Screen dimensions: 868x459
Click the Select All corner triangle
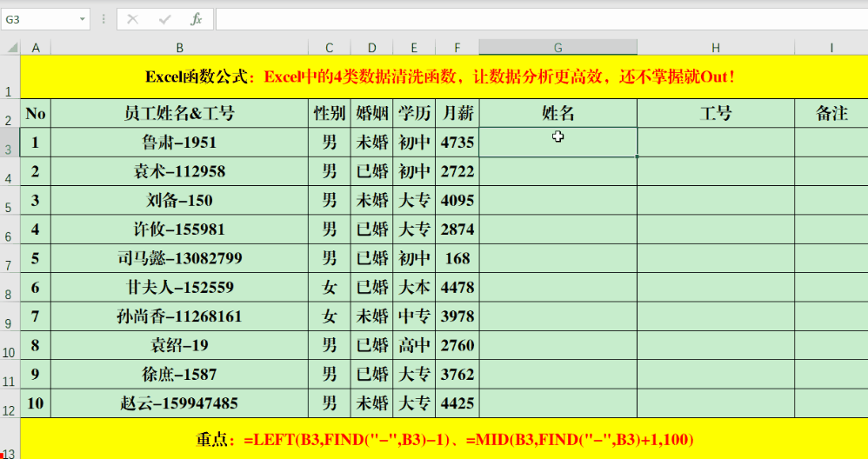tap(11, 48)
